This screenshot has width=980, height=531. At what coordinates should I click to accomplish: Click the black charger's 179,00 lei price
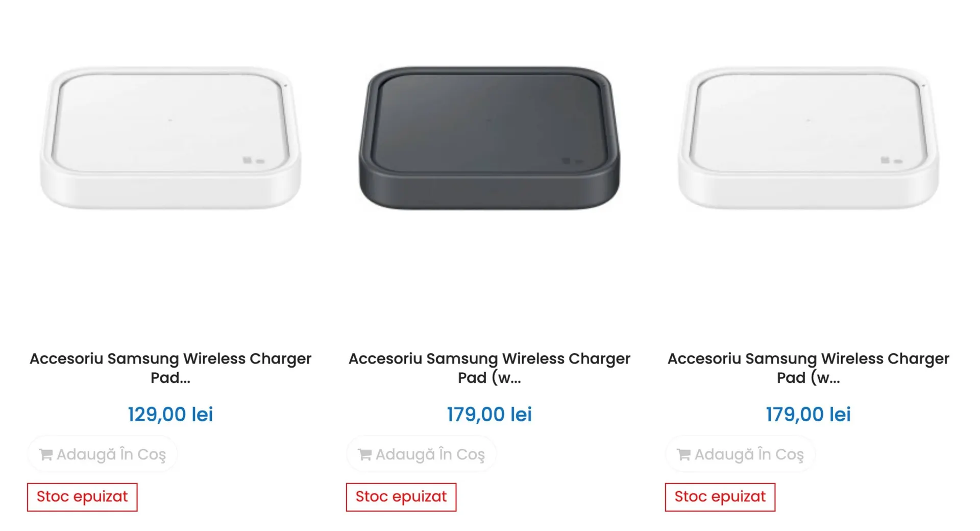(x=489, y=414)
